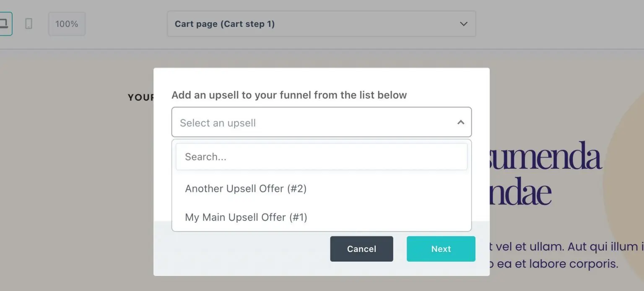Click the Next button
This screenshot has width=644, height=291.
tap(441, 249)
